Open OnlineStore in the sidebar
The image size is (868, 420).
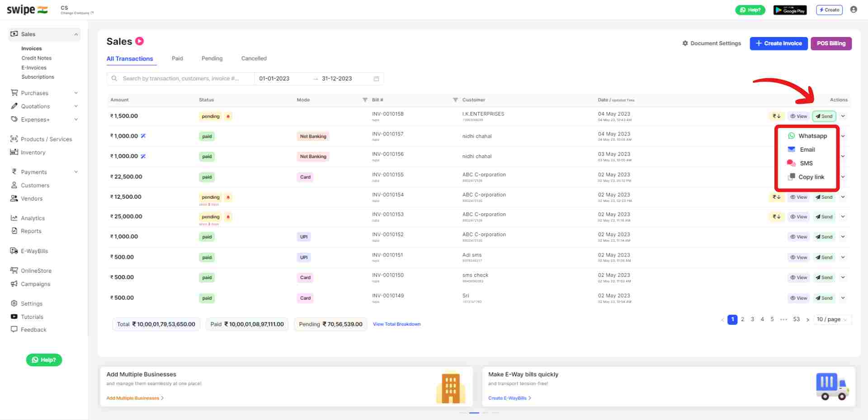coord(31,271)
